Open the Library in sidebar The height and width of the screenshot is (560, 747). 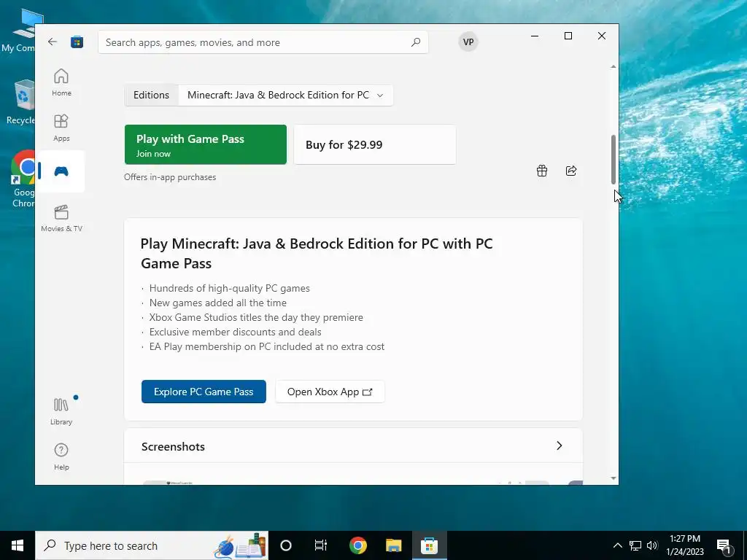(x=61, y=411)
